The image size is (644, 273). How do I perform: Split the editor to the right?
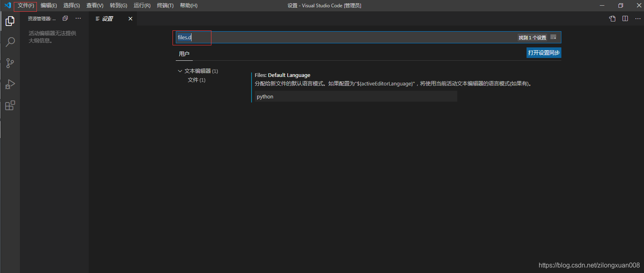tap(625, 19)
